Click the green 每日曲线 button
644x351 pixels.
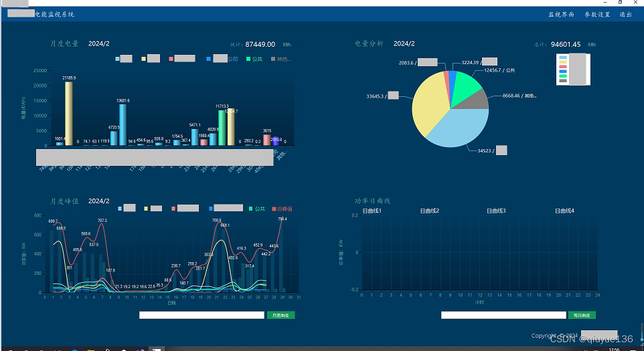[582, 315]
